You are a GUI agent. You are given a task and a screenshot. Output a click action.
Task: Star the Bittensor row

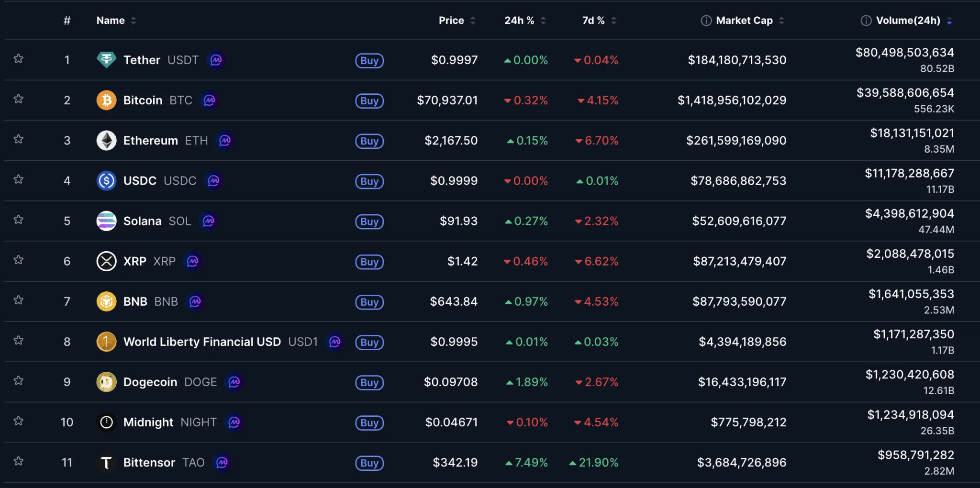tap(19, 461)
